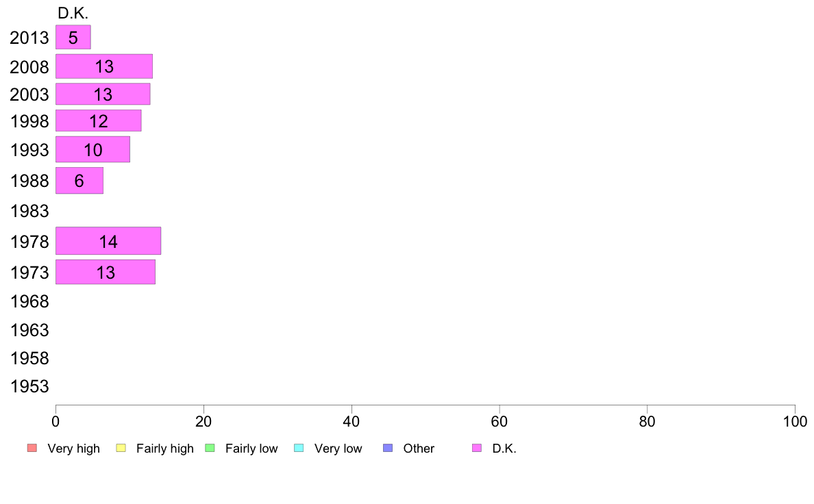This screenshot has height=504, width=814.
Task: Click the Fairly low legend text
Action: click(x=251, y=449)
